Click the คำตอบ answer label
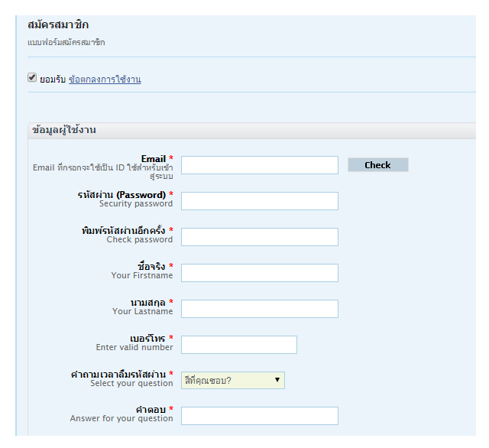Viewport: 489px width, 448px height. point(151,409)
